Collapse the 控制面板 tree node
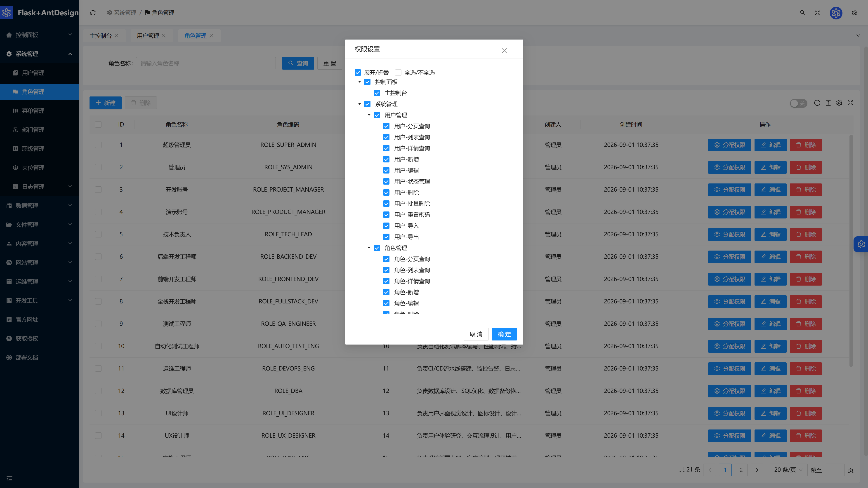This screenshot has height=488, width=868. click(360, 82)
